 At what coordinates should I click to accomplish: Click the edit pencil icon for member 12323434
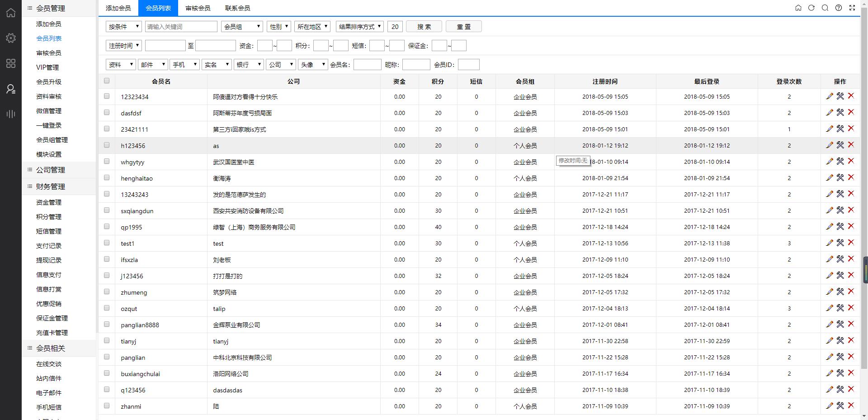click(x=829, y=96)
